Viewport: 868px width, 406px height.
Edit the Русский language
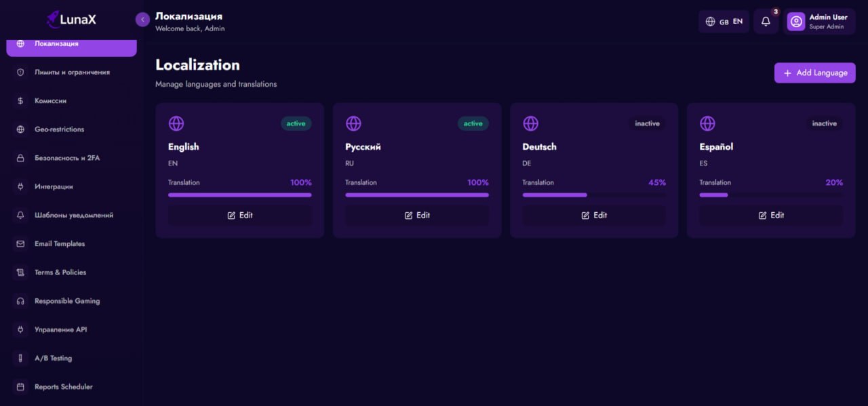pos(417,215)
